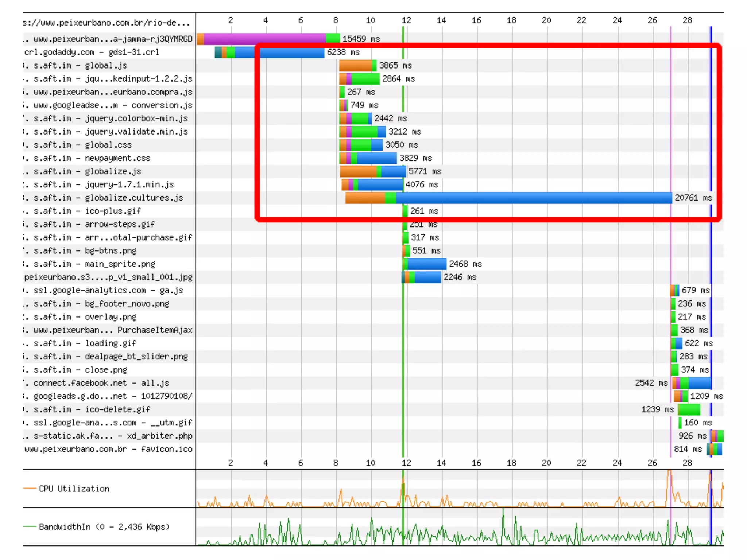
Task: Click the page URL header text
Action: coord(107,23)
